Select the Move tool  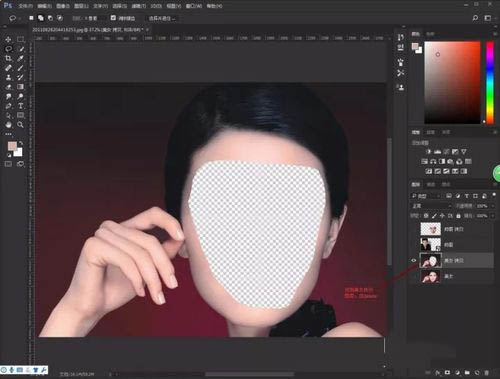[x=8, y=39]
